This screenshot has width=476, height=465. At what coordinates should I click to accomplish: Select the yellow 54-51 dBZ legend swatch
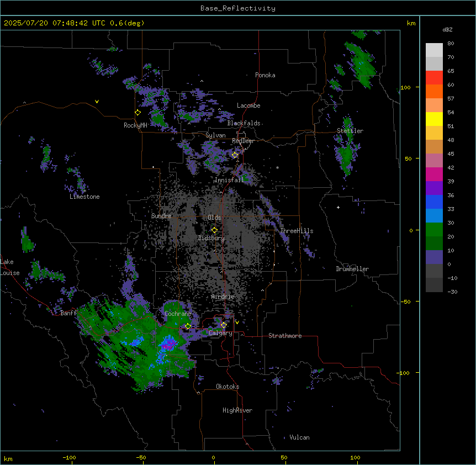(x=434, y=119)
